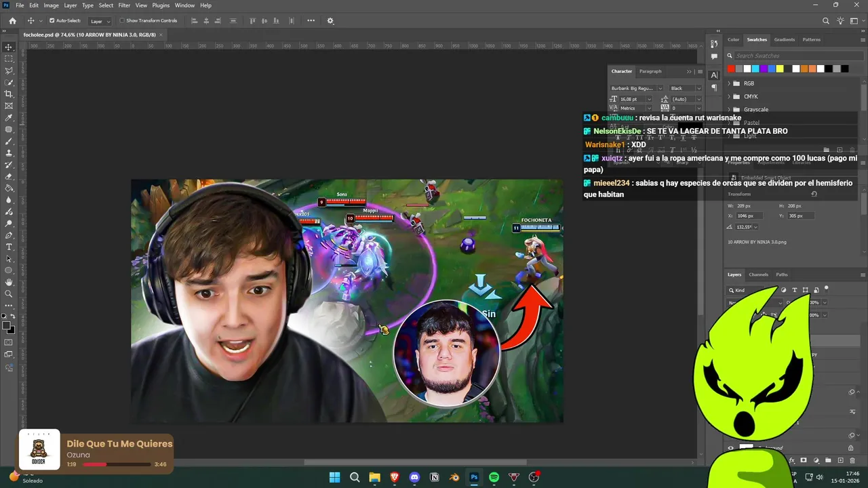This screenshot has width=868, height=488.
Task: Select the Paint Bucket tool
Action: click(9, 188)
